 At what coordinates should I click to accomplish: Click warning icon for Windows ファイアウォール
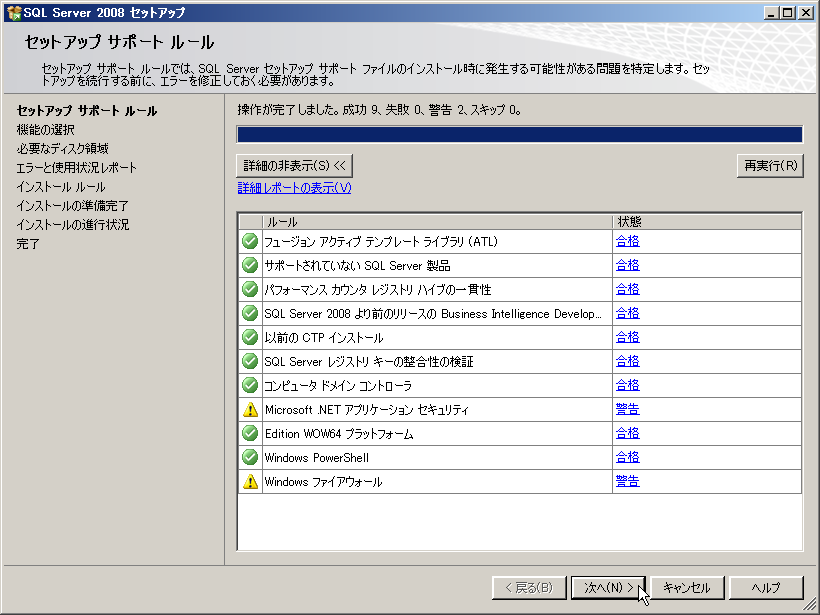(x=250, y=482)
